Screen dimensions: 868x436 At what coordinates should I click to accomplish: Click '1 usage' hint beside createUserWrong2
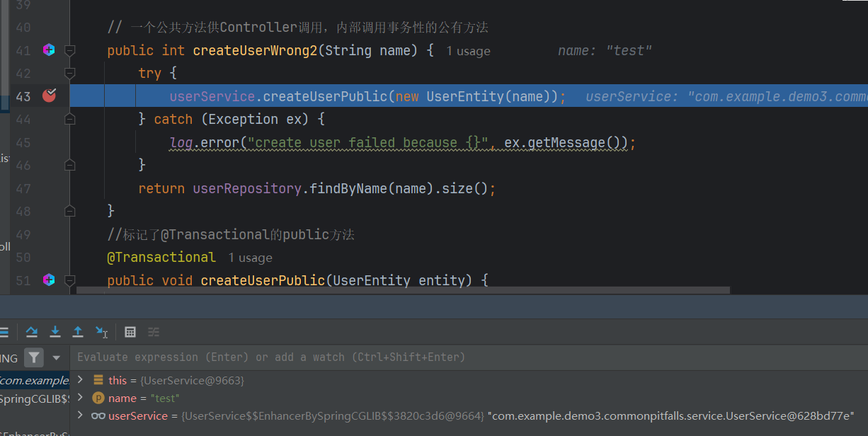[468, 51]
